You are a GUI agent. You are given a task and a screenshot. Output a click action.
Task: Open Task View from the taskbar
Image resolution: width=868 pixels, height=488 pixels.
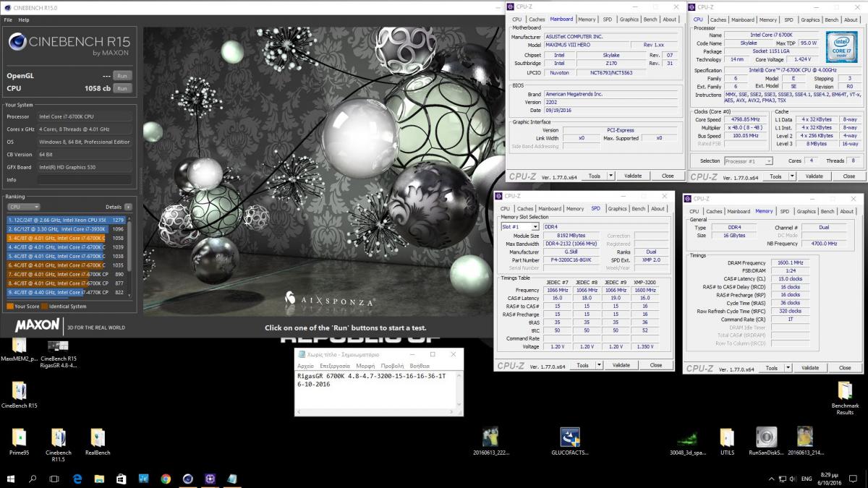54,479
